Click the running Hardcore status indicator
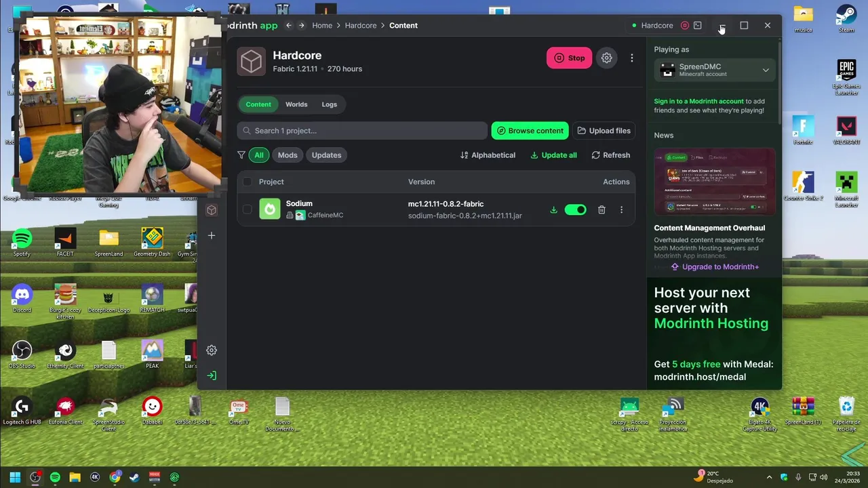Screen dimensions: 868x488 tap(652, 26)
